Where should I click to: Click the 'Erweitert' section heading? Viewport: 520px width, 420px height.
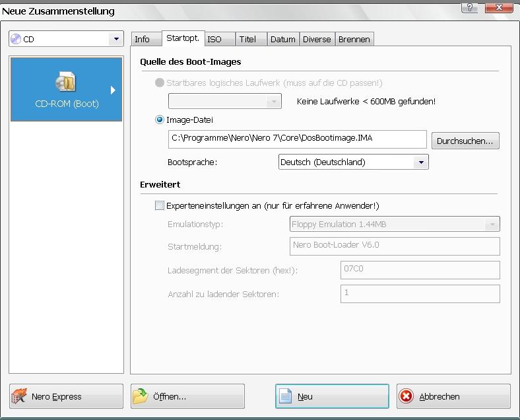[160, 184]
